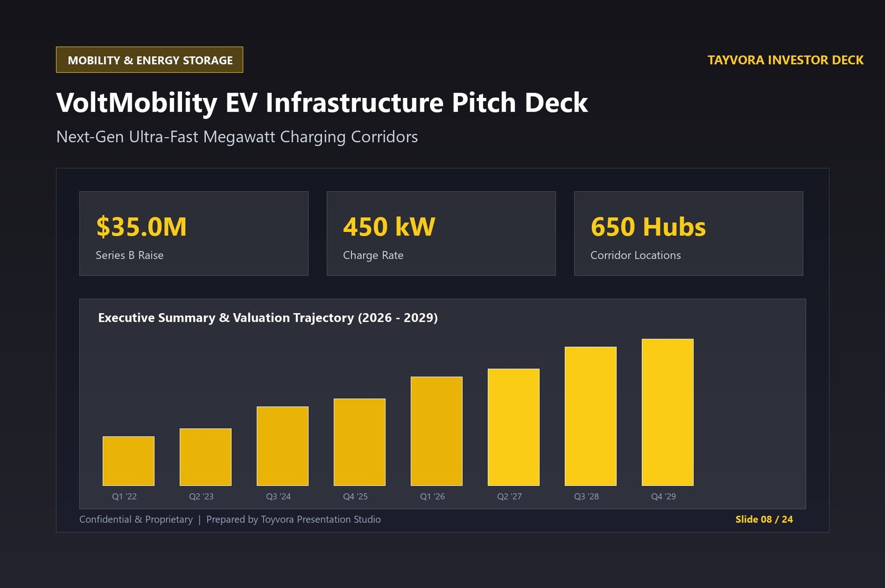Screen dimensions: 885x588
Task: Click the chart bar above Q1 '26
Action: pyautogui.click(x=436, y=431)
